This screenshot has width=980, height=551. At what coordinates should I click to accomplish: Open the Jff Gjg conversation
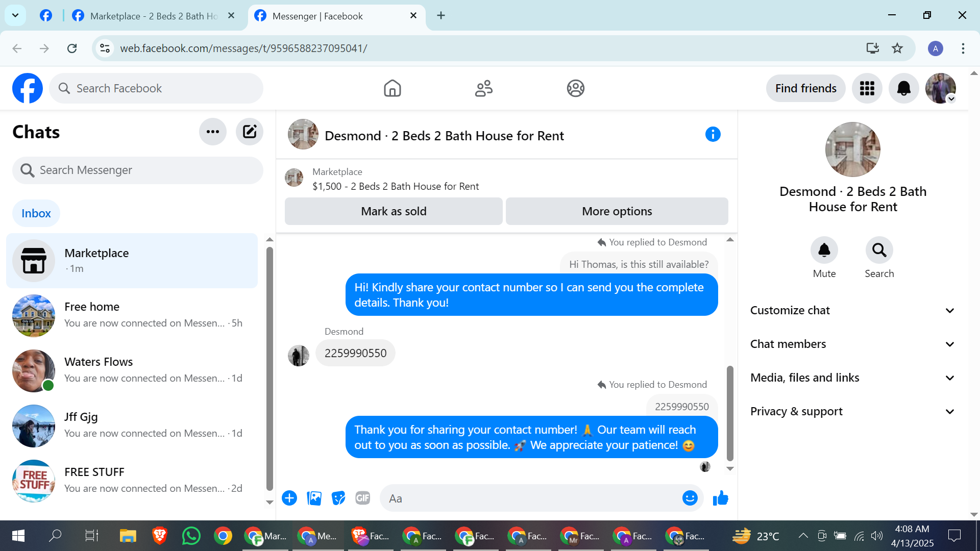[132, 425]
